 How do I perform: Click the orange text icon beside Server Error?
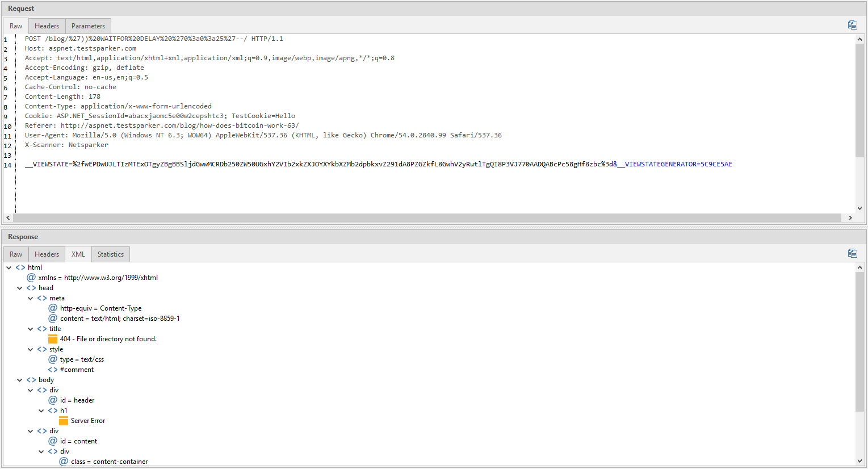[x=64, y=420]
